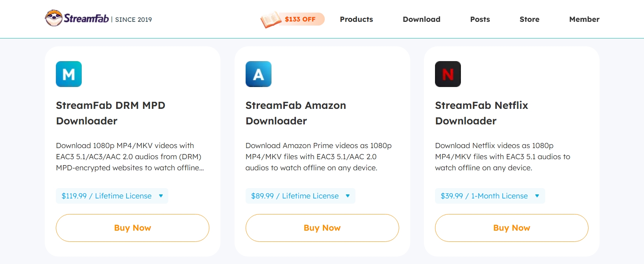This screenshot has height=264, width=644.
Task: Buy the Amazon Downloader now
Action: point(322,228)
